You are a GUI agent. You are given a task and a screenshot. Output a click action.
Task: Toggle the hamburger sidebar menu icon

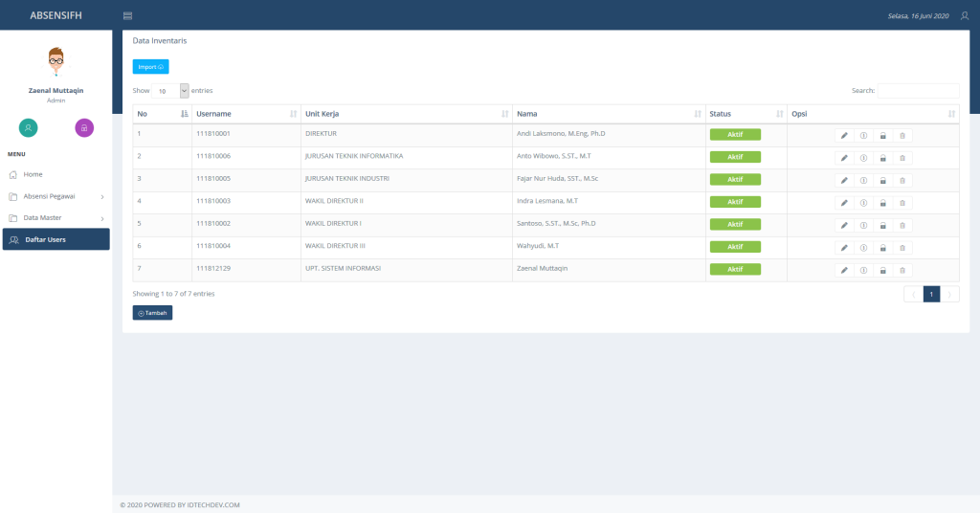tap(127, 15)
